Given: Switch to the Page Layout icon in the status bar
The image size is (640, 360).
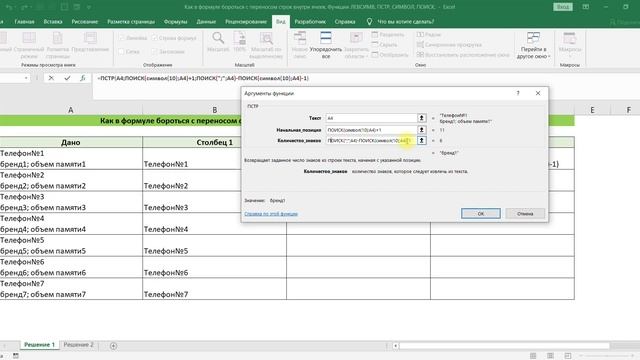Looking at the screenshot, I should point(550,356).
